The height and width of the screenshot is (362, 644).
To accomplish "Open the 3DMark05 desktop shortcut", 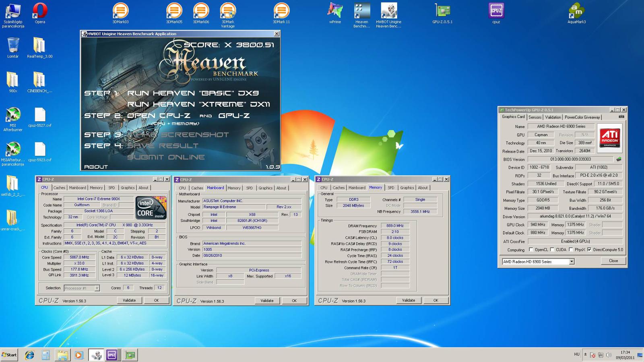I will click(174, 13).
